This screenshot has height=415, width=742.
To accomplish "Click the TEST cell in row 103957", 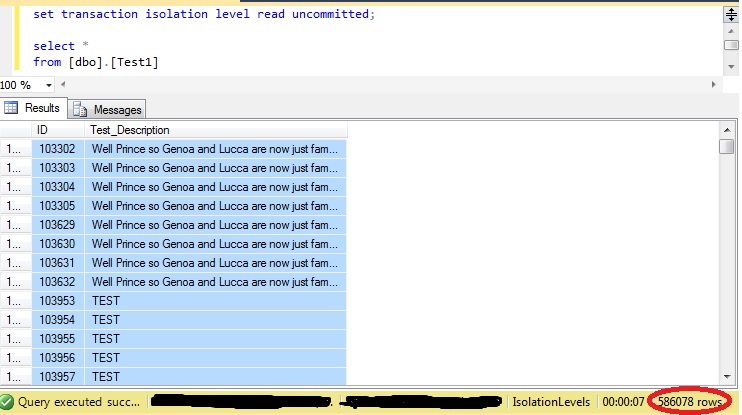I will coord(216,377).
